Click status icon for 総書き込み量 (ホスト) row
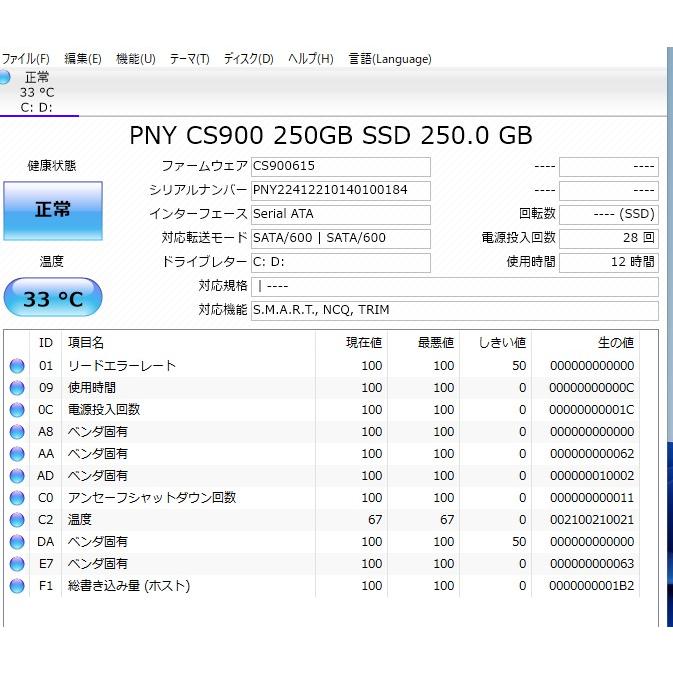This screenshot has width=673, height=673. point(17,586)
